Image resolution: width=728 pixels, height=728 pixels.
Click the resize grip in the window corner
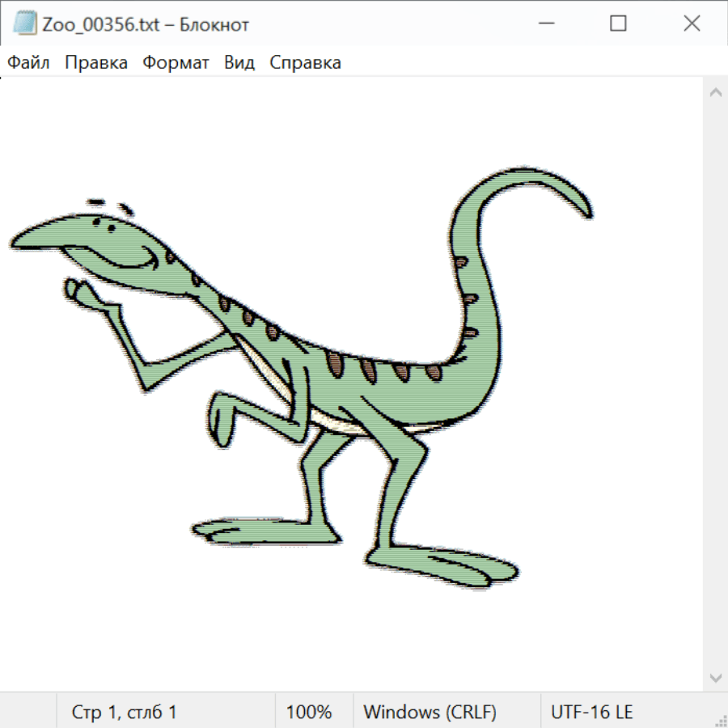click(x=720, y=720)
